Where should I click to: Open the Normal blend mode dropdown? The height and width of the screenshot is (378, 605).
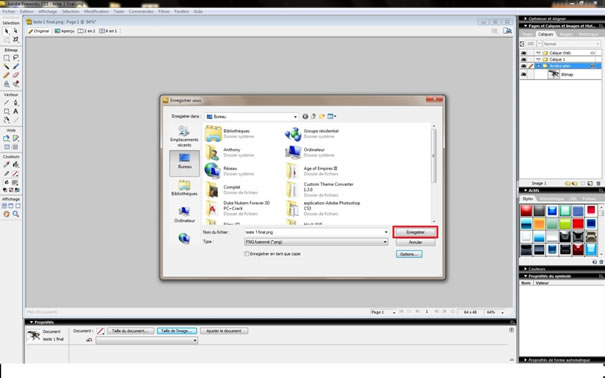(571, 44)
